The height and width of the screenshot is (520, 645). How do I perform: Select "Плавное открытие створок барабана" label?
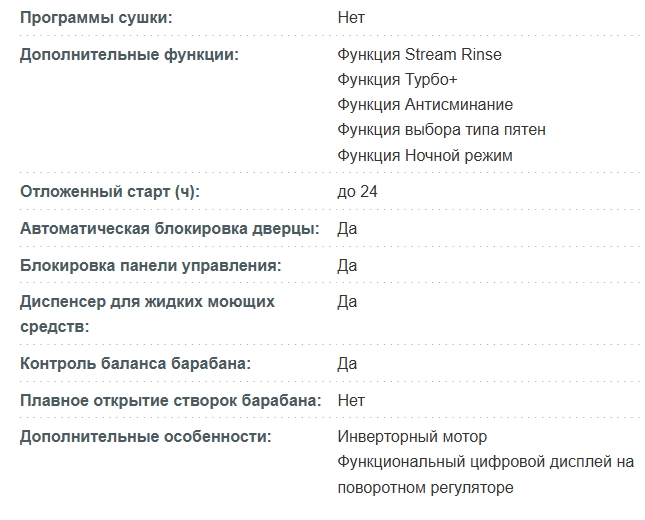pyautogui.click(x=170, y=400)
